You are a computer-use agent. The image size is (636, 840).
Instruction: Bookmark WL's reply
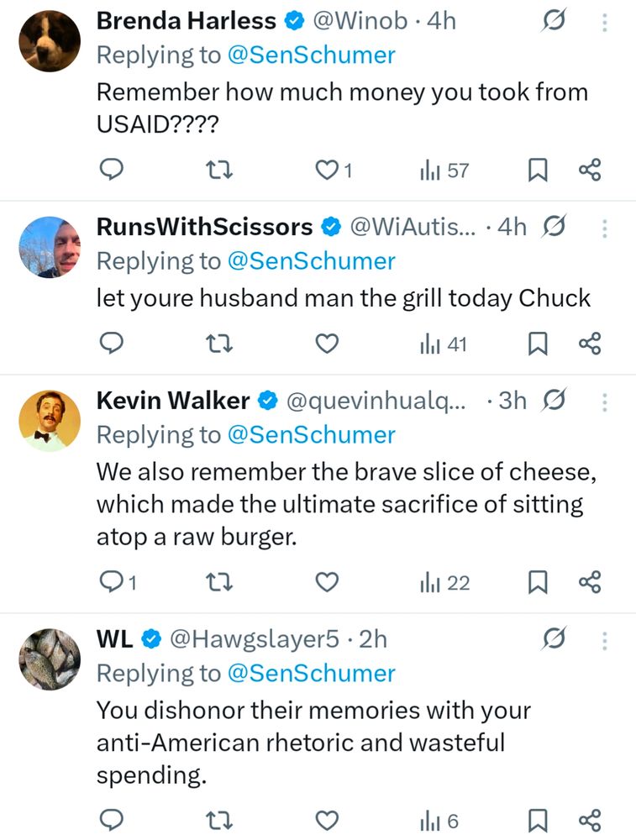tap(538, 821)
